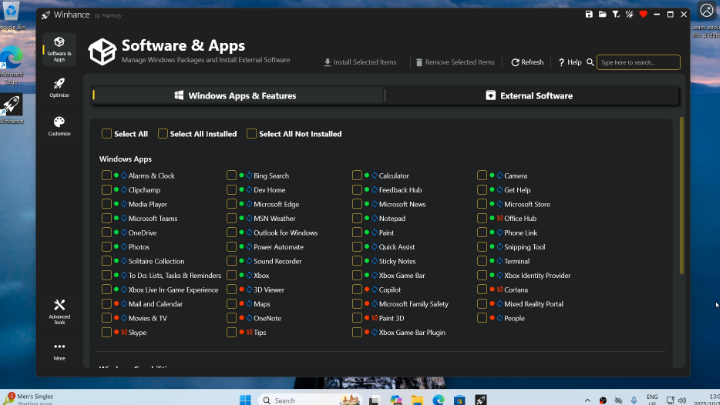
Task: Tick the Cortana checkbox
Action: 482,289
